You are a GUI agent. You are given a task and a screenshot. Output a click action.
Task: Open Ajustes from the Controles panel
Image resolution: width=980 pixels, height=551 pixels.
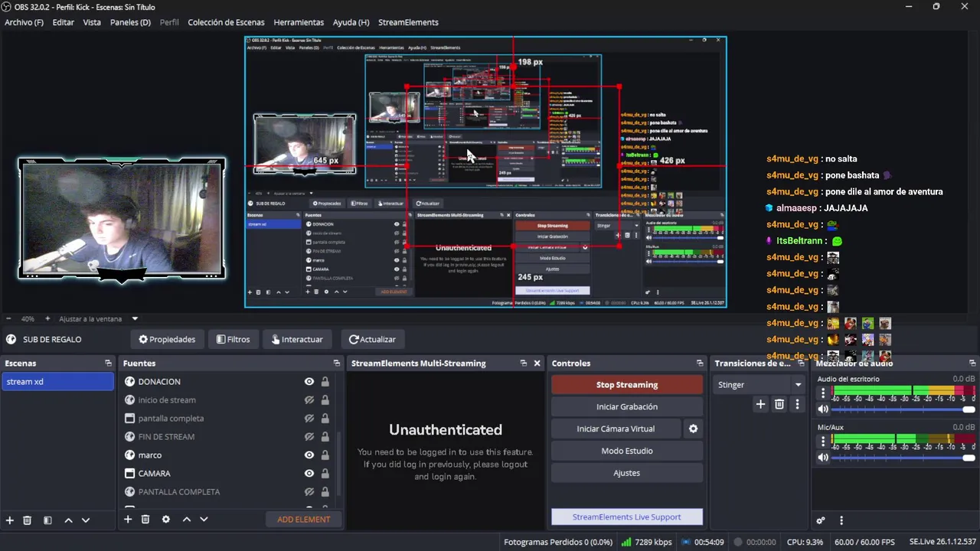[627, 473]
